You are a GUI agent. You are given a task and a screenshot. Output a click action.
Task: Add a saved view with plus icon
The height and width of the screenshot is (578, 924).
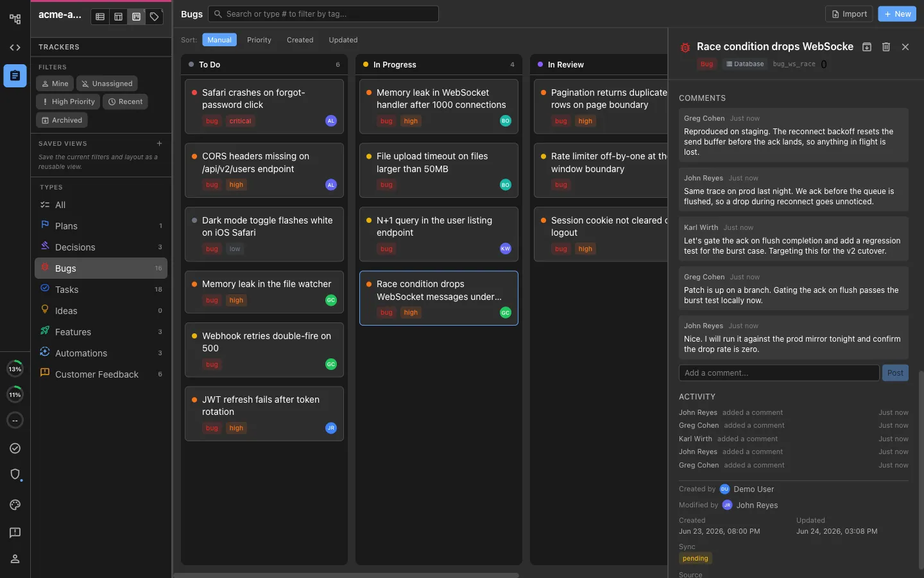click(159, 143)
